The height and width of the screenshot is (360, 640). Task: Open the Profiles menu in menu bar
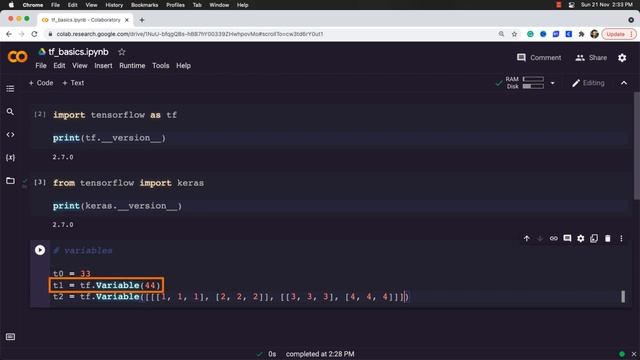(x=176, y=5)
